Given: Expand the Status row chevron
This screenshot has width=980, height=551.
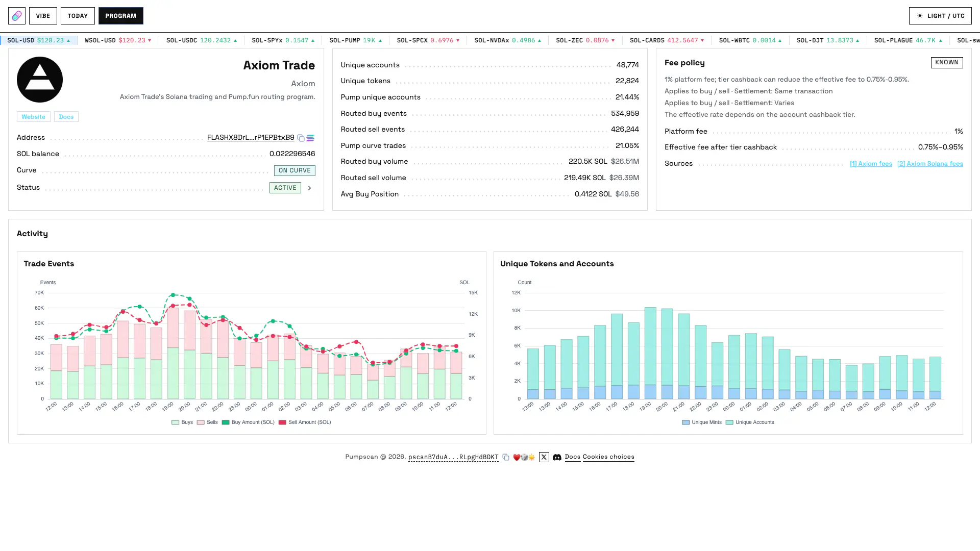Looking at the screenshot, I should point(309,188).
